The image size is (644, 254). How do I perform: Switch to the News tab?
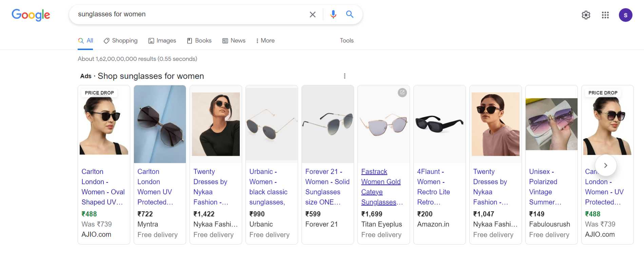[x=234, y=41]
